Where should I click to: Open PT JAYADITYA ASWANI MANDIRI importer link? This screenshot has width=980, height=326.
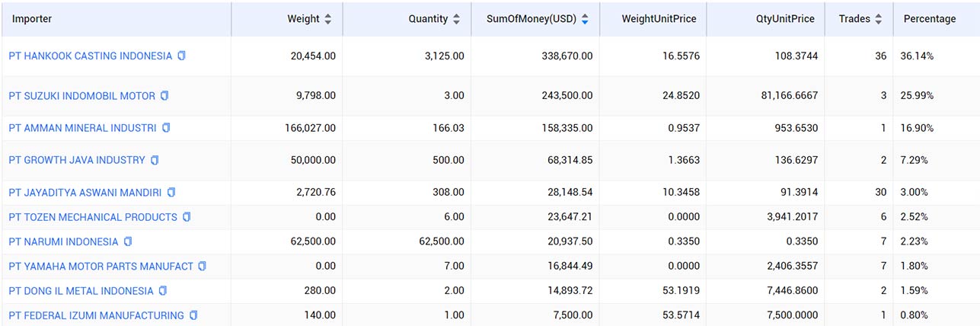(85, 192)
